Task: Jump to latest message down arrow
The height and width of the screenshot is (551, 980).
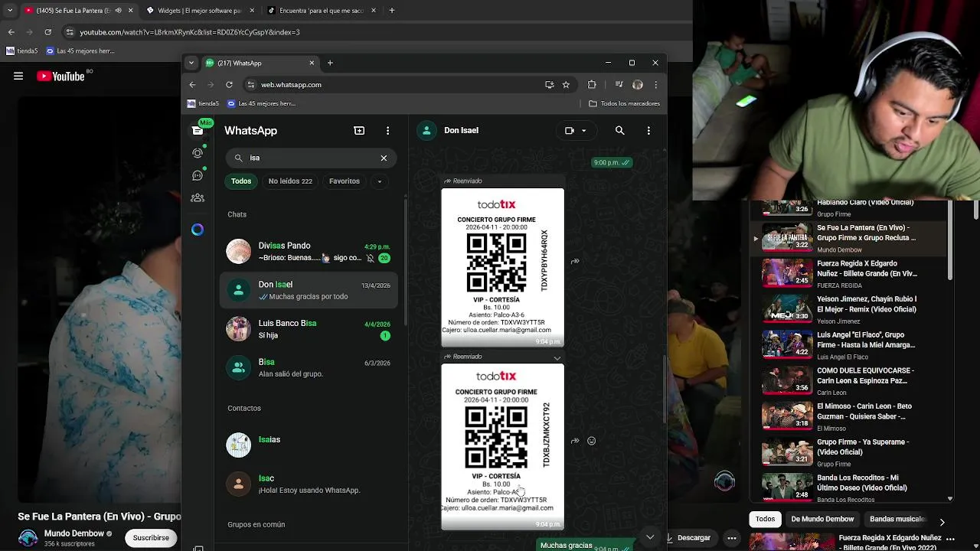Action: (650, 536)
